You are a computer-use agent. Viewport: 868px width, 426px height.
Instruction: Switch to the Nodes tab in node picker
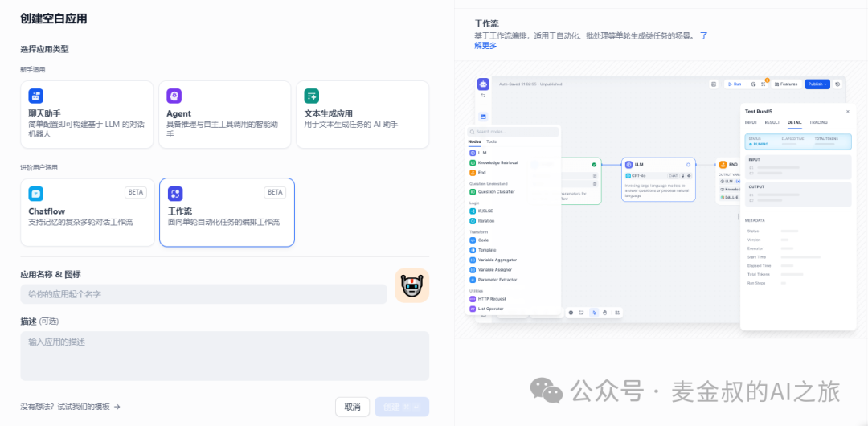point(474,141)
